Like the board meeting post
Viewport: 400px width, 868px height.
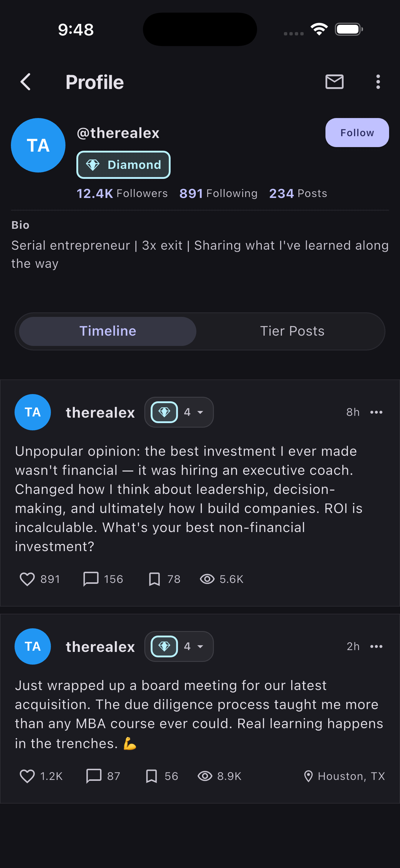coord(27,776)
